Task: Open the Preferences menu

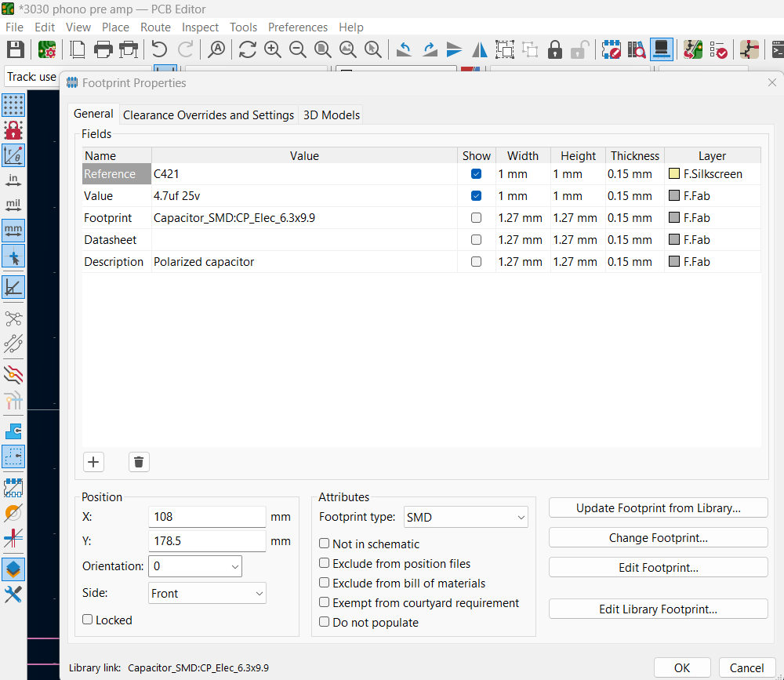Action: pyautogui.click(x=297, y=27)
